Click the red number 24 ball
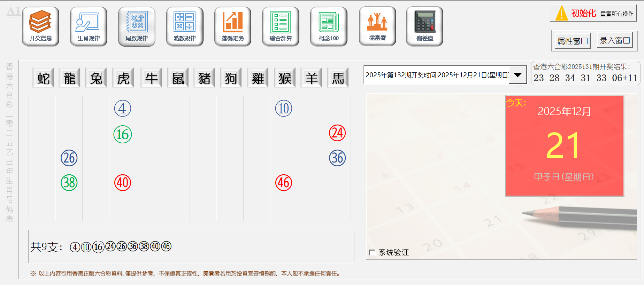This screenshot has height=285, width=644. 337,133
